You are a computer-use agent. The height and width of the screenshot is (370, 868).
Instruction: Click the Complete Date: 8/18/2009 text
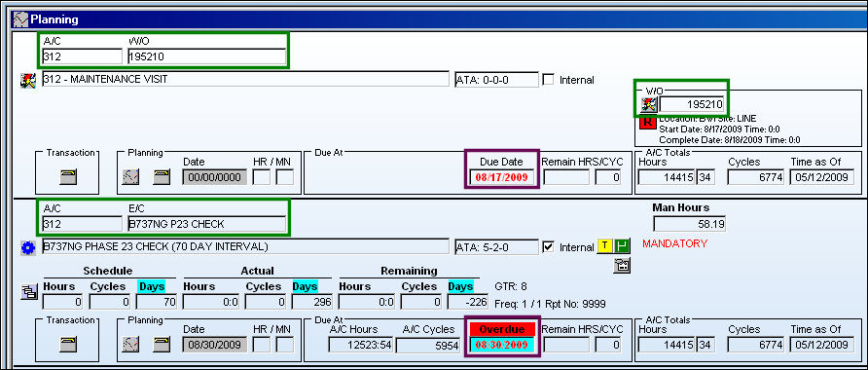pos(729,140)
